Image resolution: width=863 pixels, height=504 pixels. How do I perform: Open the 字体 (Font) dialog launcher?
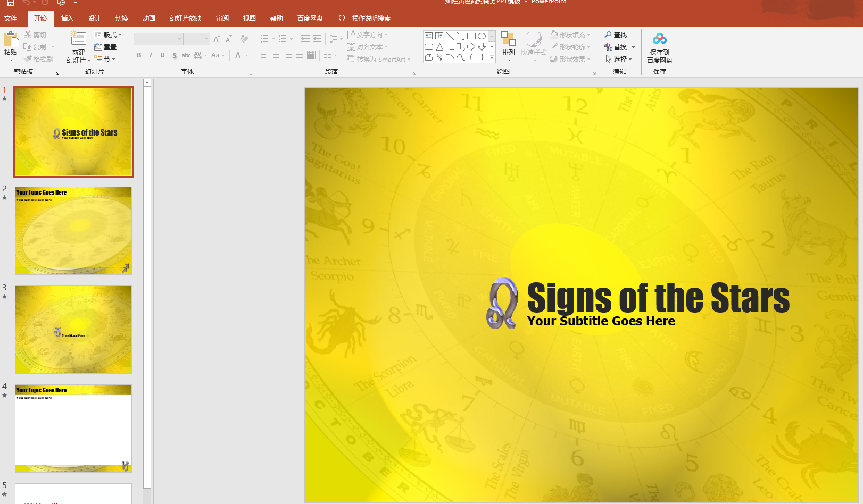coord(250,73)
